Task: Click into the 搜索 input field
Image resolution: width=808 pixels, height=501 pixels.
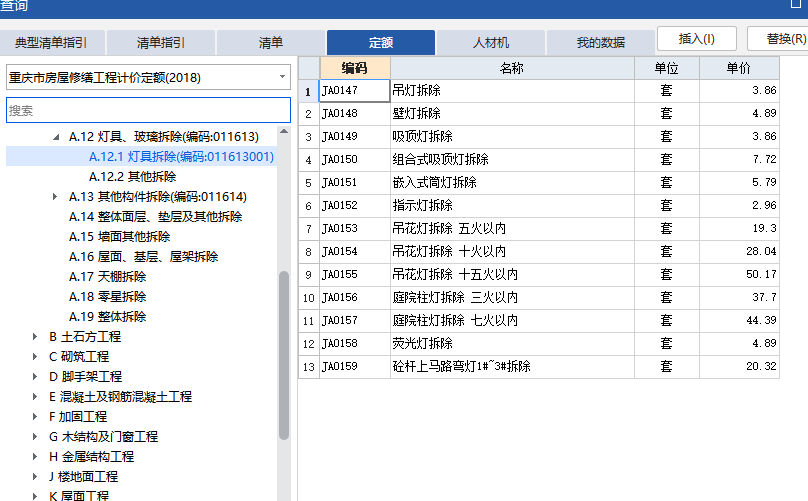Action: tap(148, 110)
